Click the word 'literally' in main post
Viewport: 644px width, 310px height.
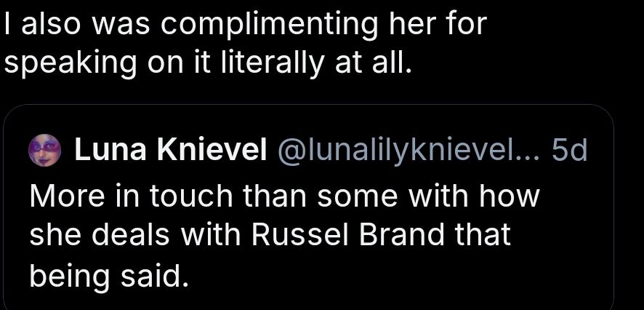[x=272, y=64]
